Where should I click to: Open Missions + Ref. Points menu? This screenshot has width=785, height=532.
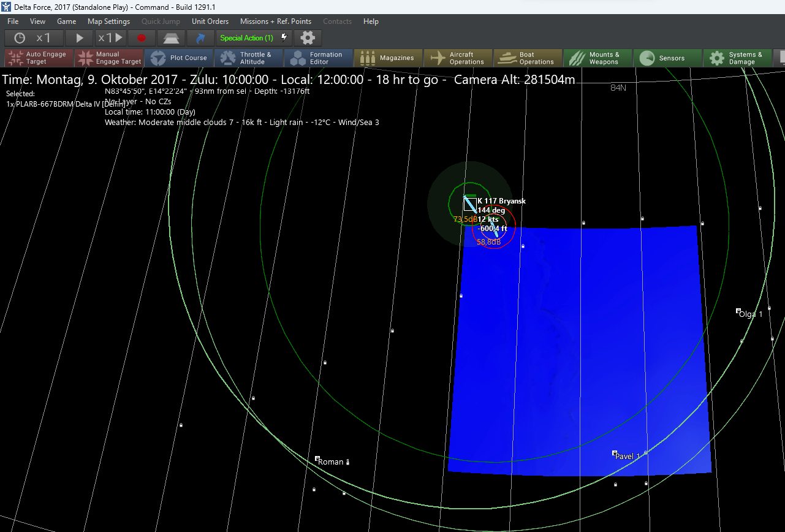(276, 21)
